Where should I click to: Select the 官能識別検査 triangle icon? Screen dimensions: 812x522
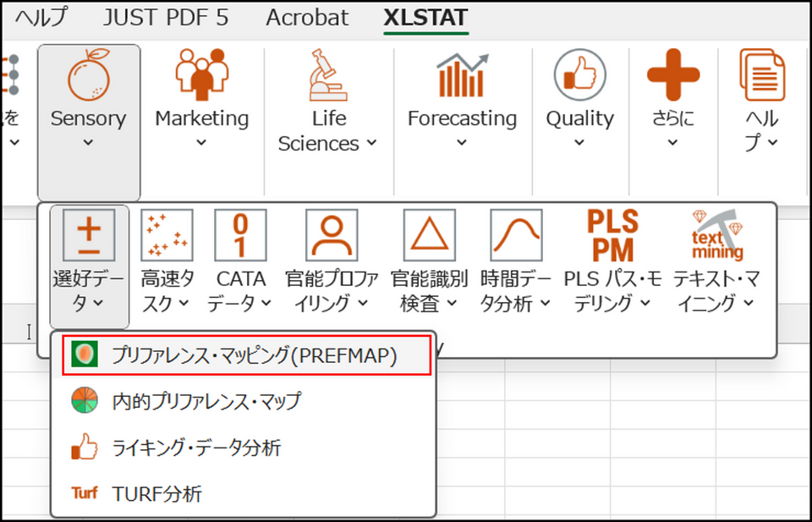point(430,235)
